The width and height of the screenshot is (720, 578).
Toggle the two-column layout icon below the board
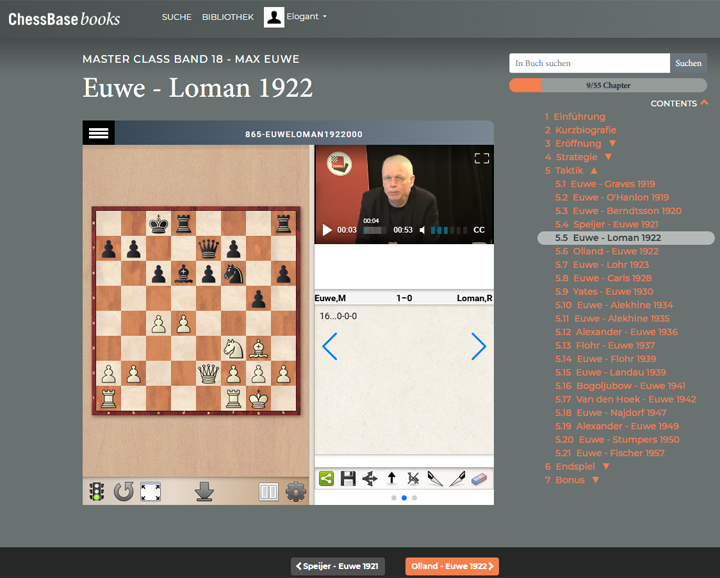pyautogui.click(x=268, y=491)
